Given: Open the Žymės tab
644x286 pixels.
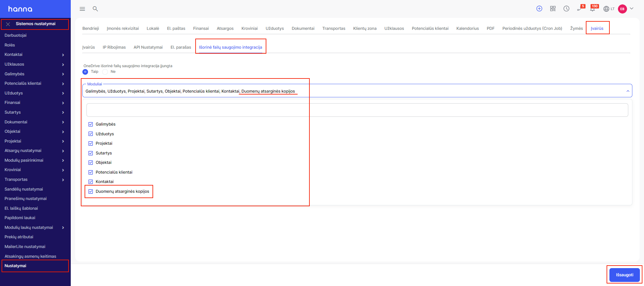Looking at the screenshot, I should (x=576, y=29).
